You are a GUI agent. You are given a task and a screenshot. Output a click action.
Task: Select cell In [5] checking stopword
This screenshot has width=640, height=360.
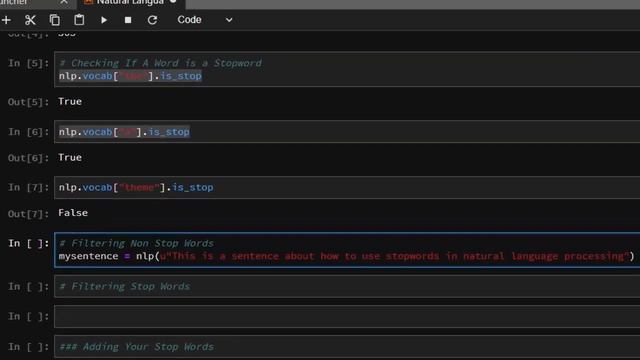[347, 69]
